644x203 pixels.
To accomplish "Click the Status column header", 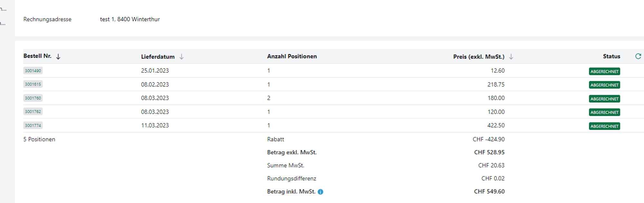I will pyautogui.click(x=611, y=56).
